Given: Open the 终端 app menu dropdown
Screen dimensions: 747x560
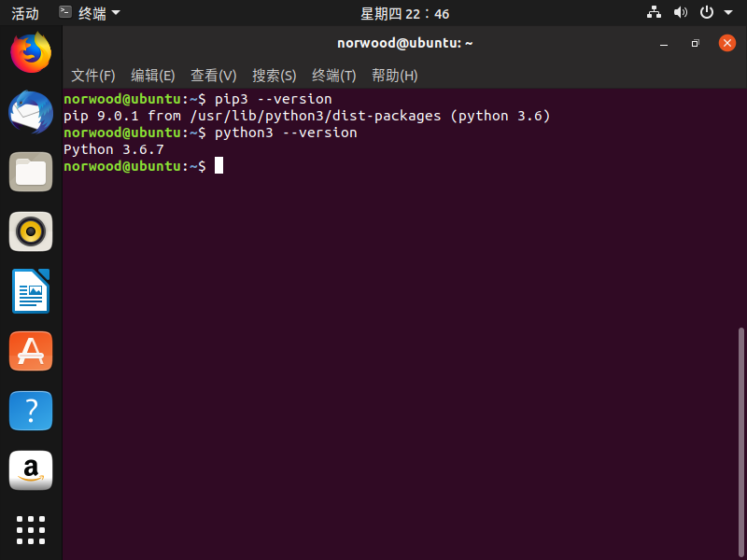Looking at the screenshot, I should [x=90, y=13].
